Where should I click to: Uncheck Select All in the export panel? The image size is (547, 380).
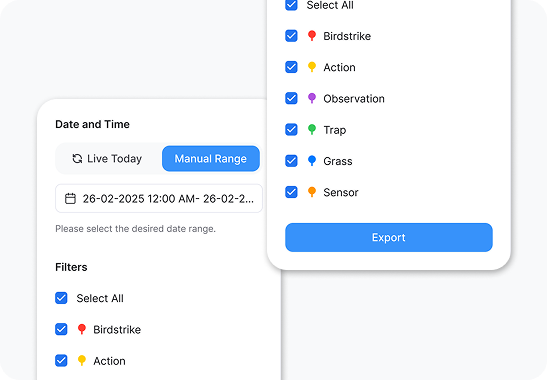coord(291,5)
